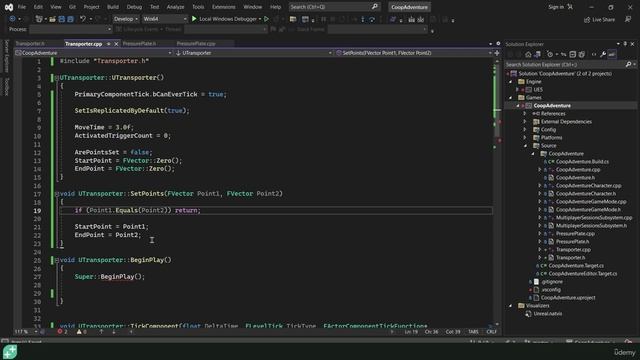Click the yellow warning count icon
The image size is (640, 360).
point(79,332)
